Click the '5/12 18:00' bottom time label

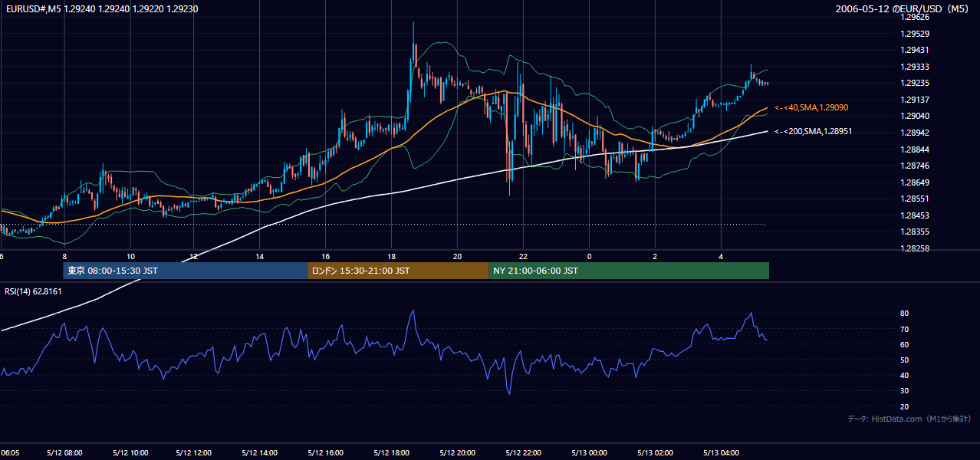(392, 453)
